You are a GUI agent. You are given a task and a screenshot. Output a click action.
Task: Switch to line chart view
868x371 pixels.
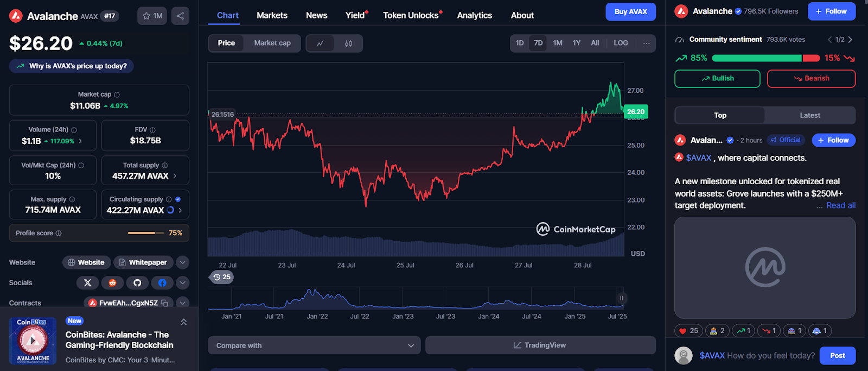[x=321, y=43]
